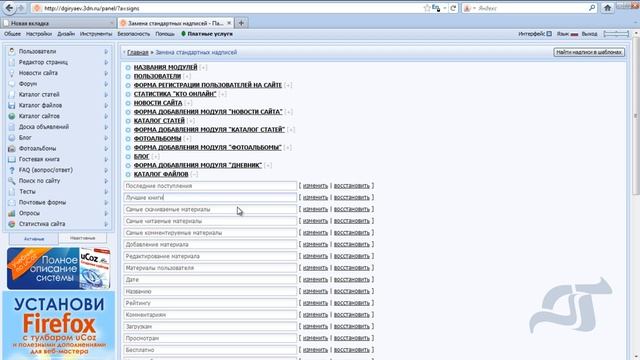This screenshot has height=360, width=640.
Task: Open the uCoz Полное описание системы banner
Action: click(58, 268)
